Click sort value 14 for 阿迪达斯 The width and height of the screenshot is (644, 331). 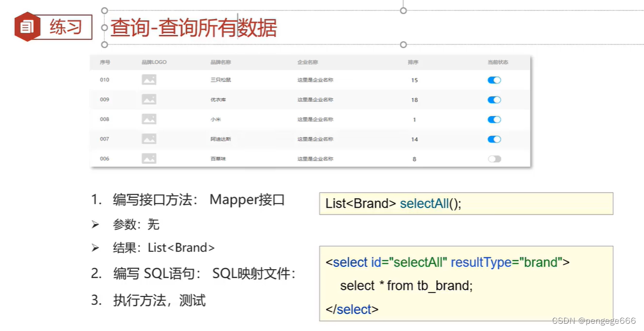(x=414, y=139)
